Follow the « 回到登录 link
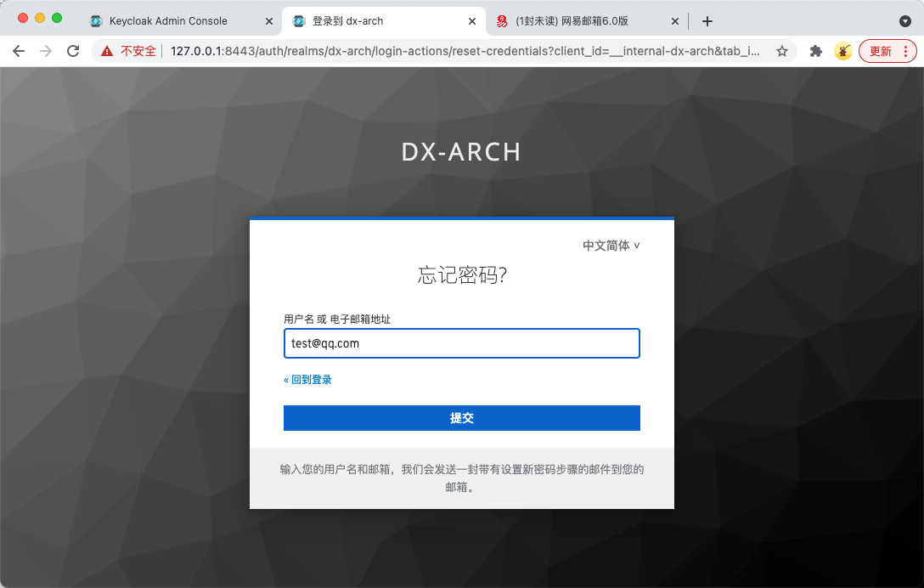924x588 pixels. point(307,380)
